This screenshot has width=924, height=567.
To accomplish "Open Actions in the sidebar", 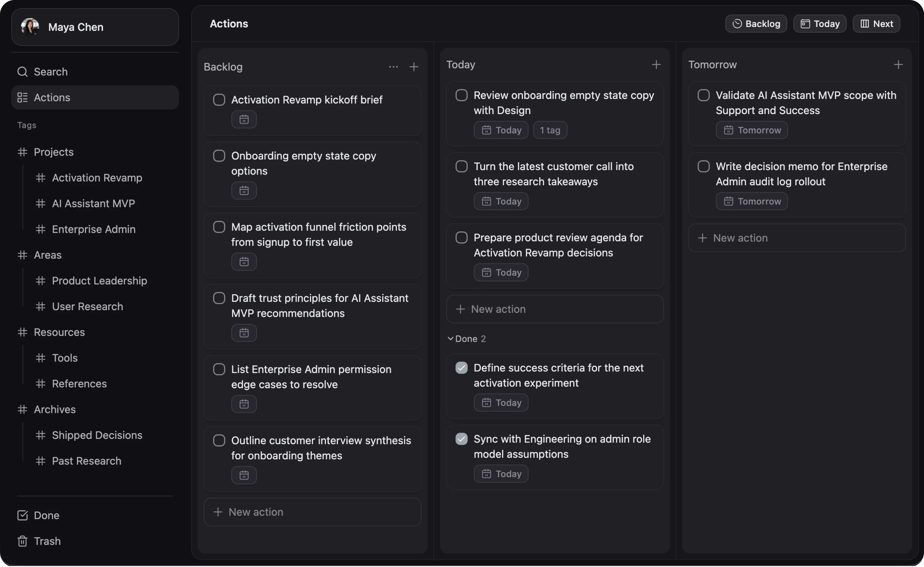I will (x=95, y=98).
